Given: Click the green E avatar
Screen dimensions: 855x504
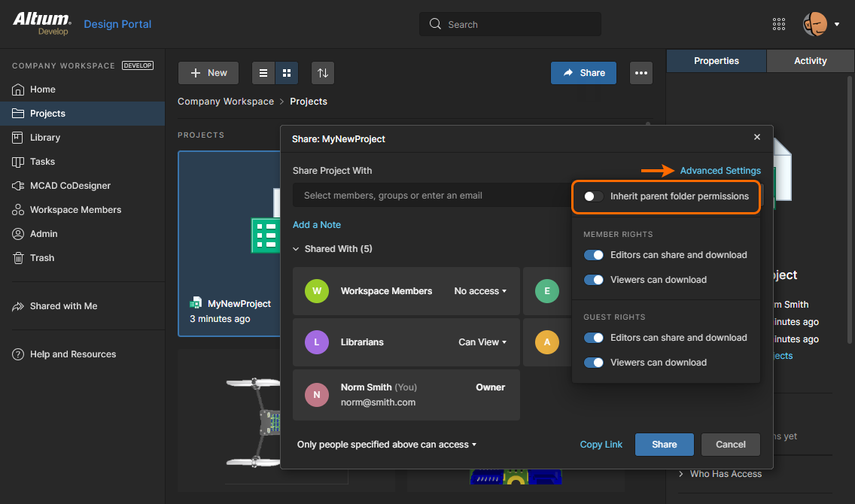Looking at the screenshot, I should (x=547, y=291).
